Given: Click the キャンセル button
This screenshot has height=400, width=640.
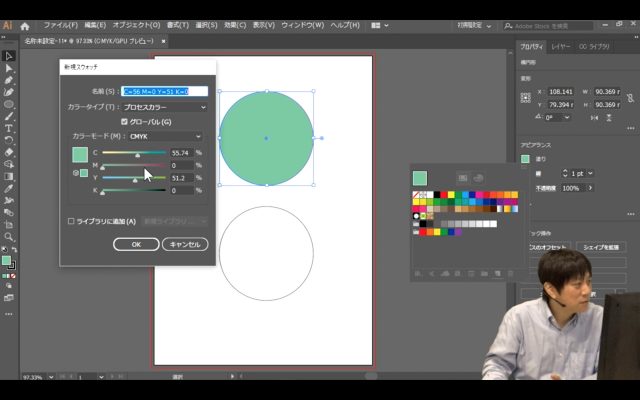Looking at the screenshot, I should (x=185, y=244).
